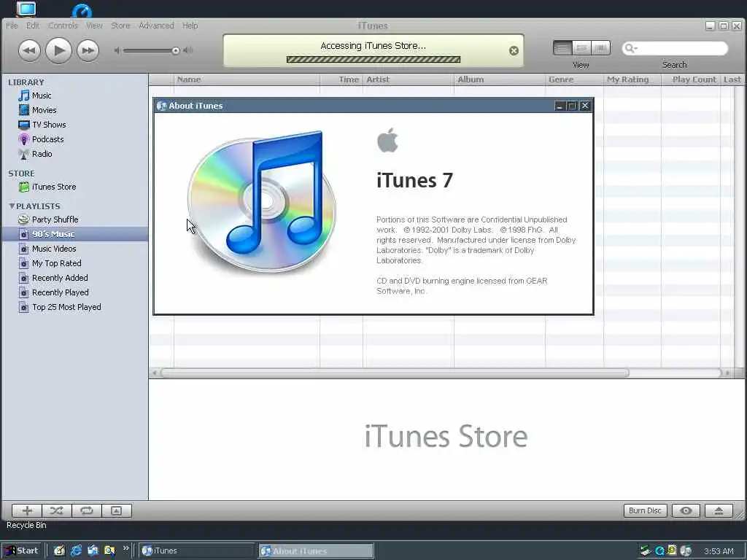Open the Advanced menu
The width and height of the screenshot is (747, 560).
click(156, 26)
